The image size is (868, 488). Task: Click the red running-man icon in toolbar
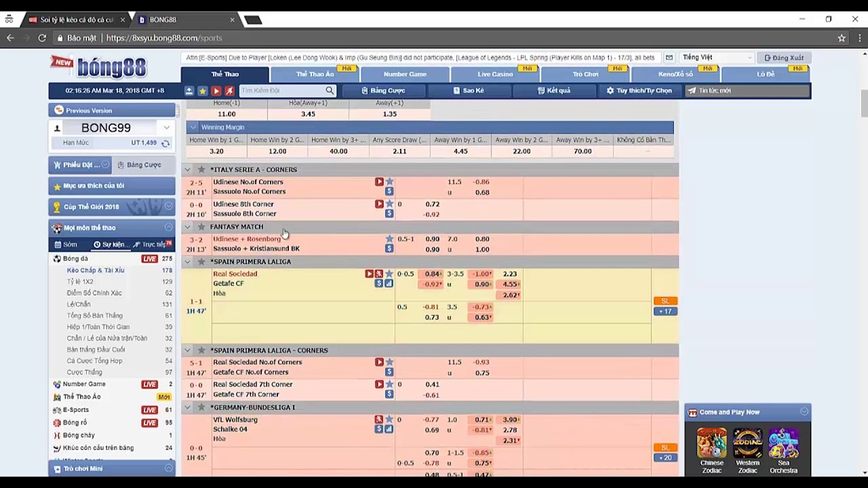[x=229, y=91]
